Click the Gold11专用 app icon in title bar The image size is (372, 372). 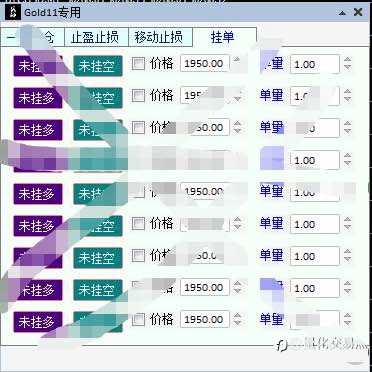tap(13, 13)
